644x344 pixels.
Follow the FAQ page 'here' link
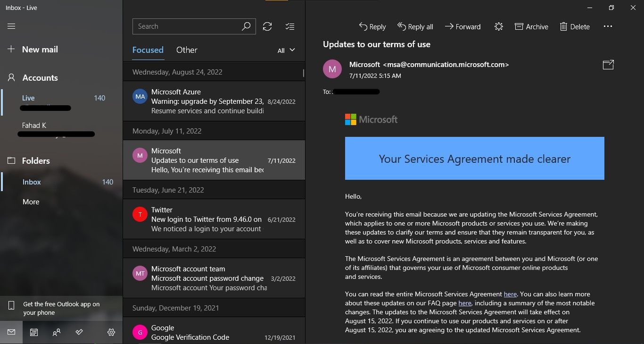click(465, 303)
